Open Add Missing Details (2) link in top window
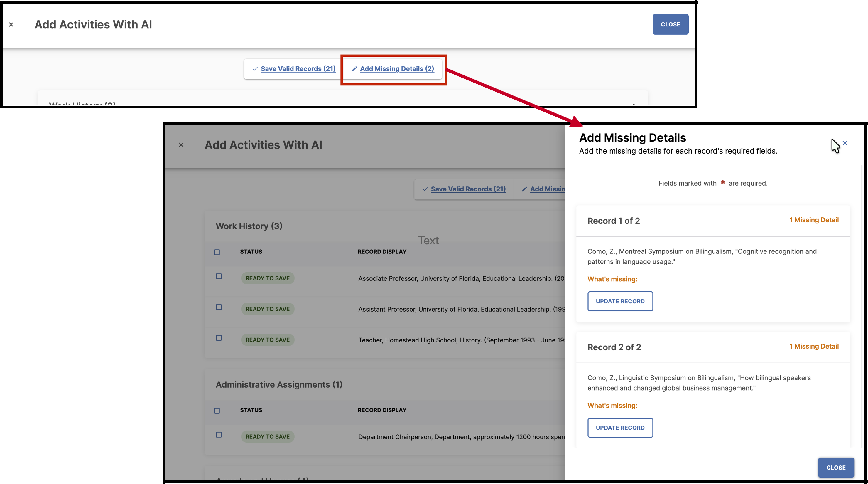Viewport: 868px width, 484px height. pos(397,69)
